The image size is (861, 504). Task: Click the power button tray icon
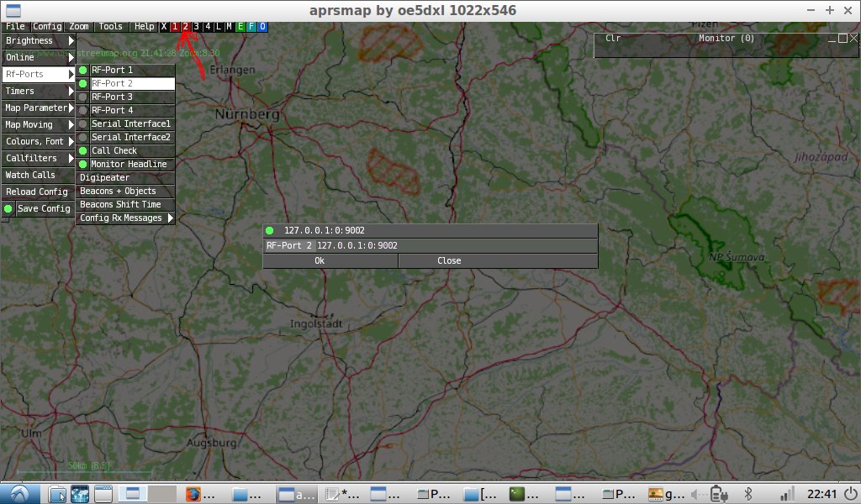click(x=851, y=494)
